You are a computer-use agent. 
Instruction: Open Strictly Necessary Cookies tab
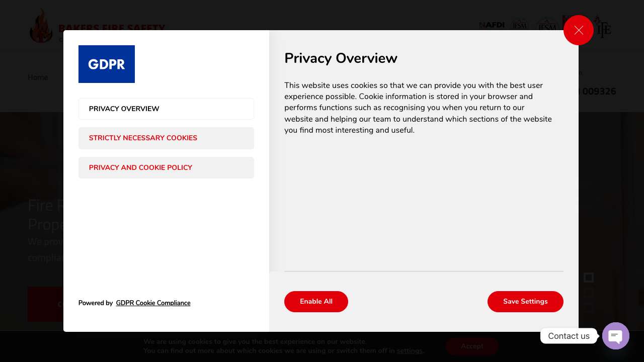(x=166, y=138)
